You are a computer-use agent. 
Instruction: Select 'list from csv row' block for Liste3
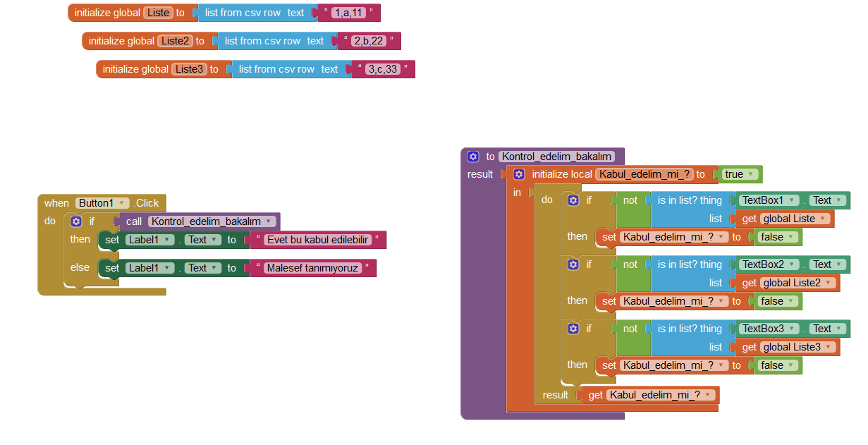click(x=292, y=69)
